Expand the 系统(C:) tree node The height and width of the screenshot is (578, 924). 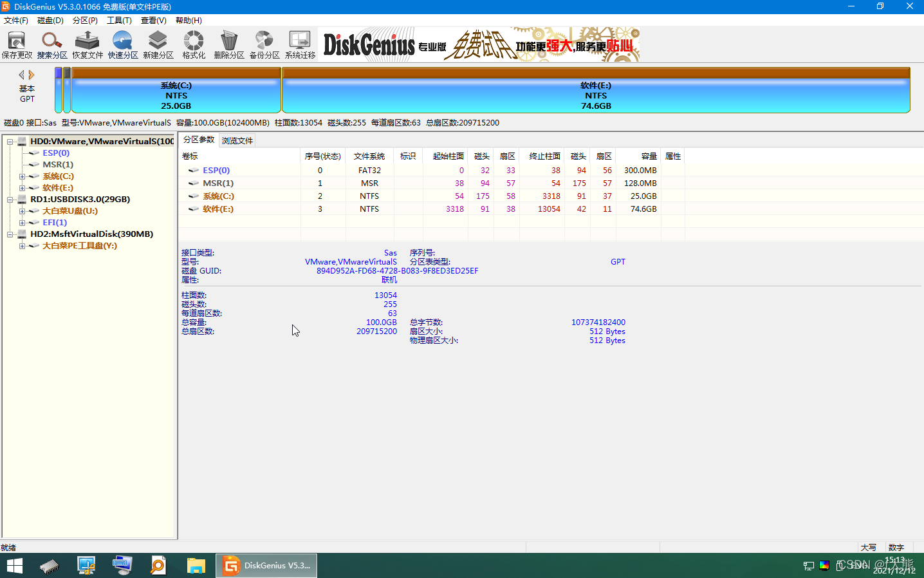point(22,176)
